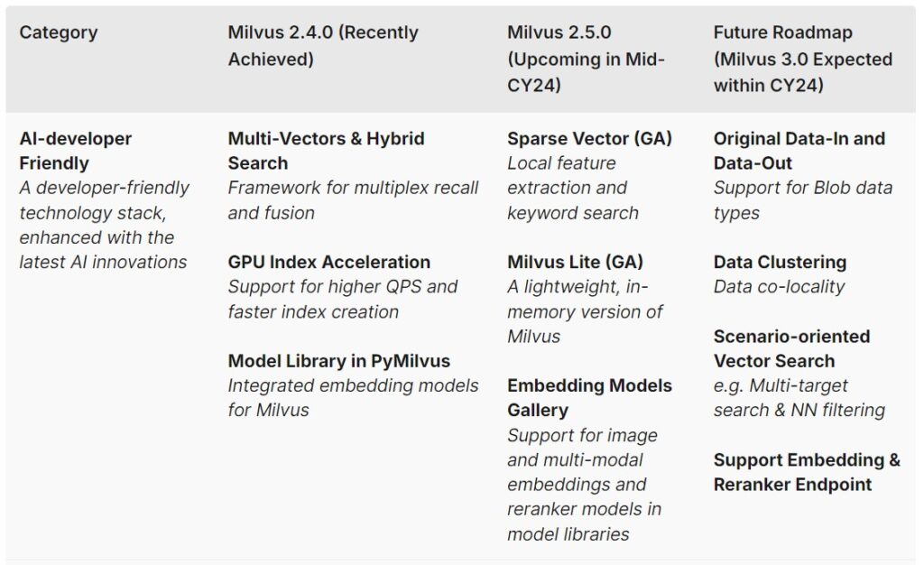Select the Milvus Lite (GA) heading
The image size is (924, 565).
coord(575,263)
